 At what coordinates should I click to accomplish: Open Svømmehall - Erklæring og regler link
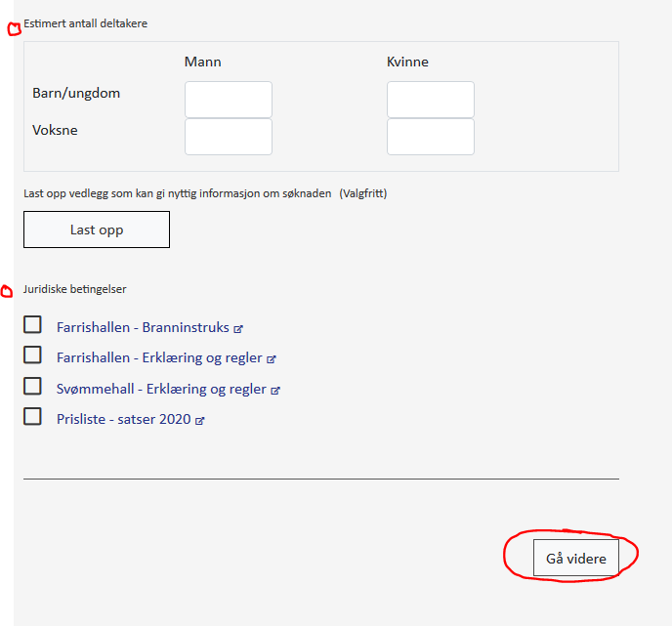tap(161, 389)
